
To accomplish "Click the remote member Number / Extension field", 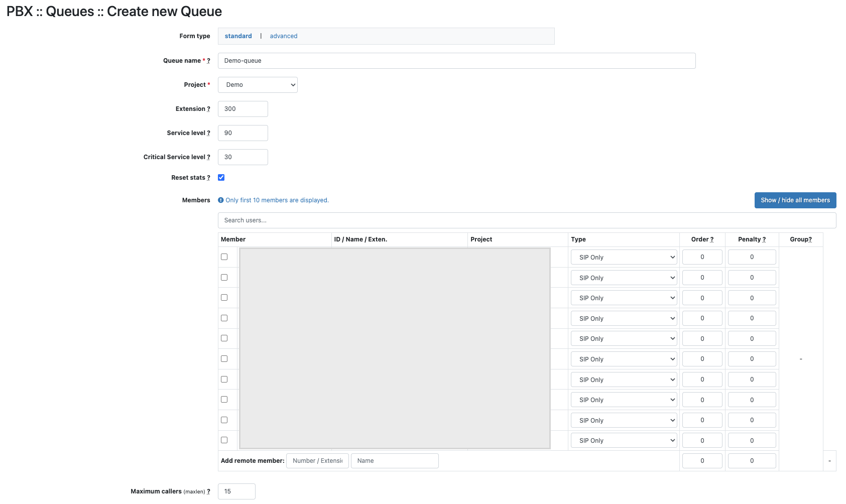I will coord(317,461).
